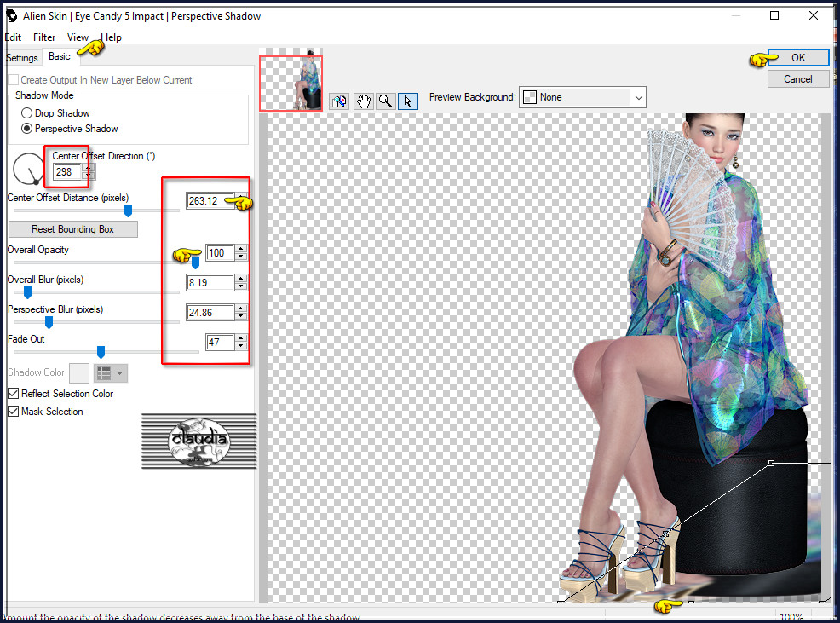This screenshot has height=623, width=840.
Task: Increase Fade Out with the up arrow
Action: tap(241, 339)
